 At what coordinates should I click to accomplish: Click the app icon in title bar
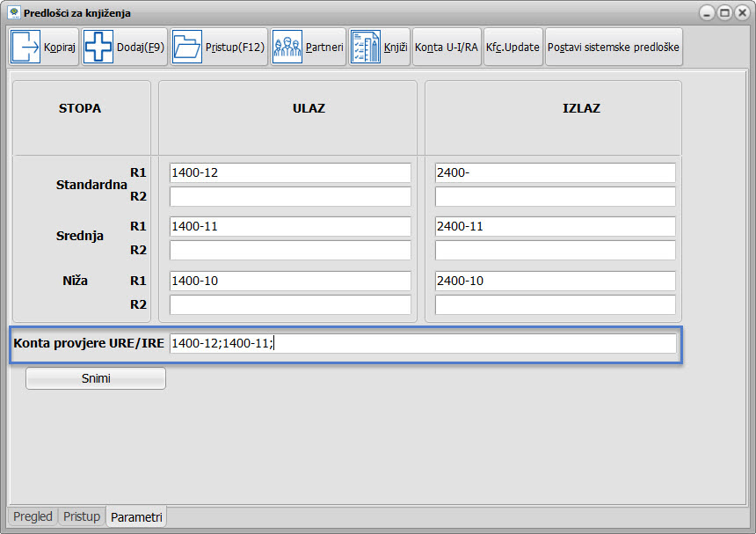(14, 12)
